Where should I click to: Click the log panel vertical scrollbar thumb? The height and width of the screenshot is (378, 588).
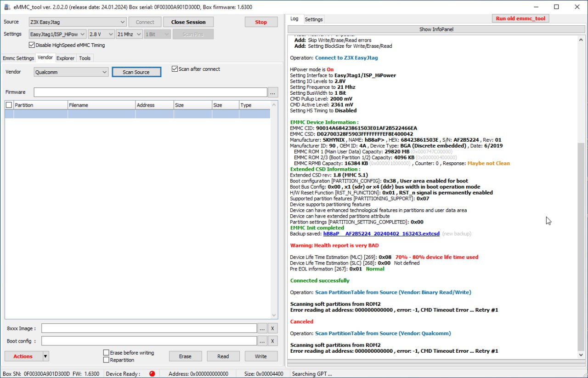581,246
